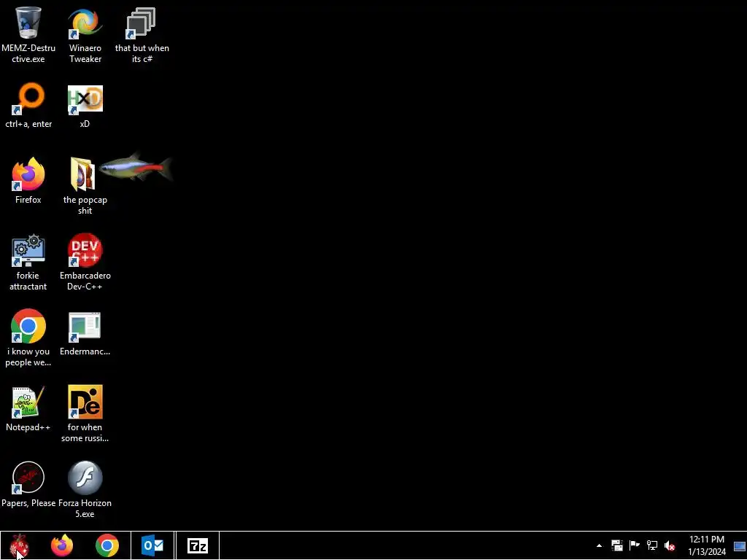Select the 'for when some russi...' De icon

(x=85, y=402)
